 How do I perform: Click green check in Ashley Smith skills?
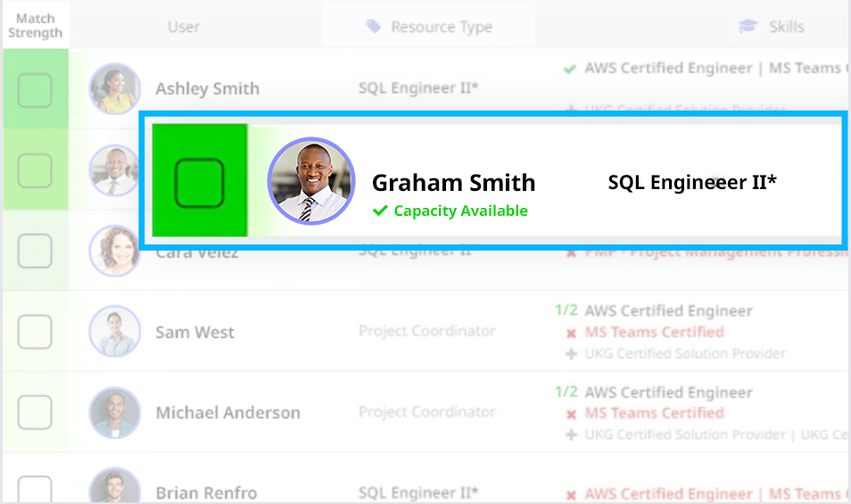point(569,69)
